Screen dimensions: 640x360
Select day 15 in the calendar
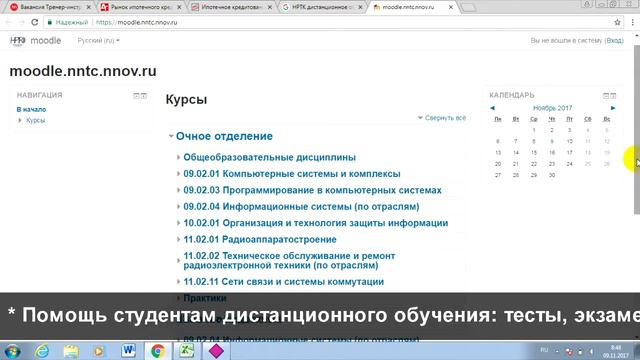(x=533, y=153)
